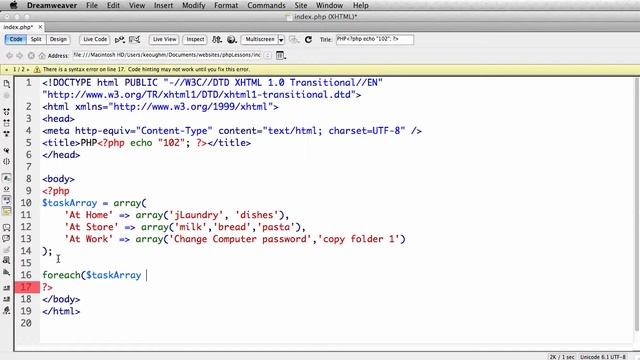The height and width of the screenshot is (360, 640).
Task: Toggle Highlight Invalid Code in coding toolbar
Action: (7, 189)
